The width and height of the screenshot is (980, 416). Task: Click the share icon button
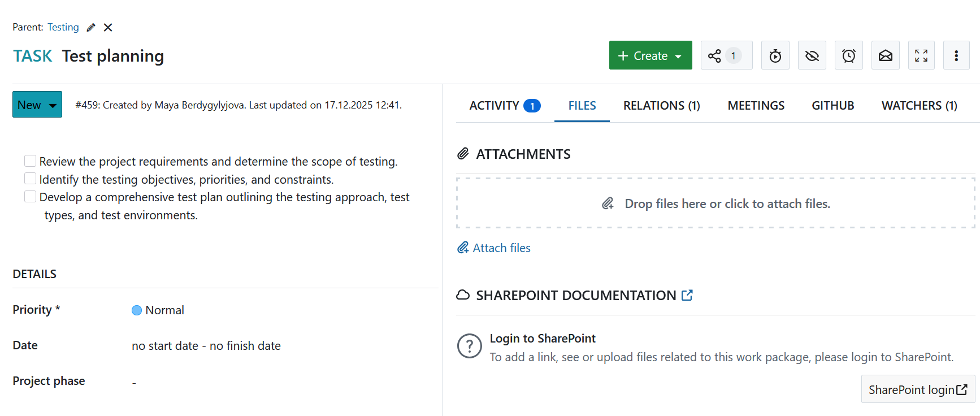[726, 55]
